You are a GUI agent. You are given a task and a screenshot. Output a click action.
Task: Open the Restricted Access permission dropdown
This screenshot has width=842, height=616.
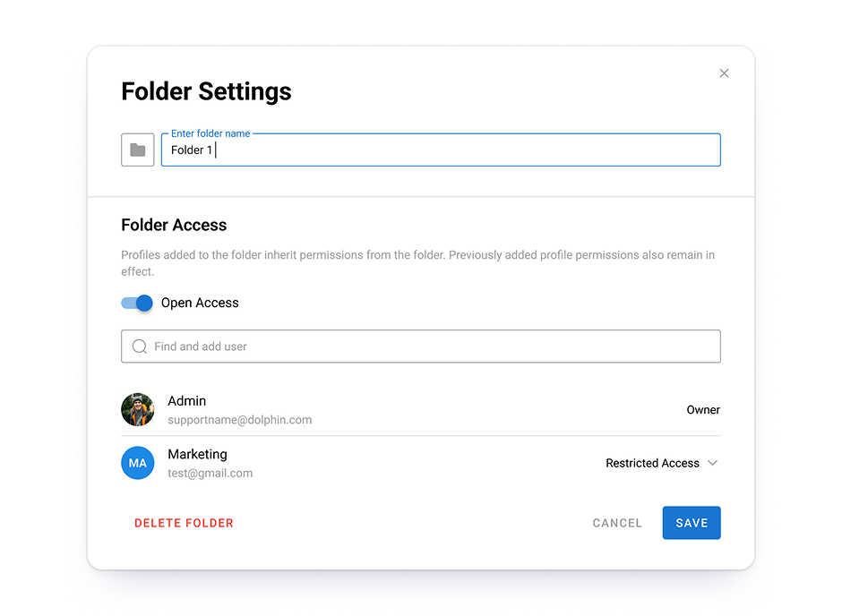[x=653, y=463]
